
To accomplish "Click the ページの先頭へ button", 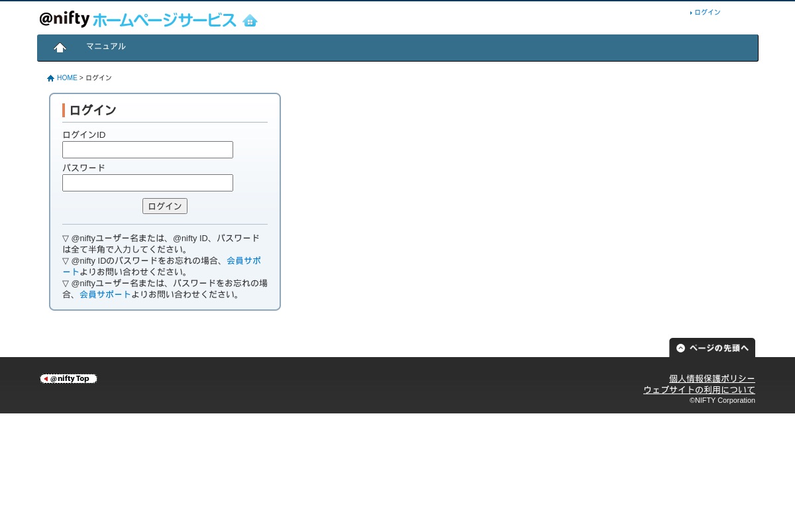I will pos(712,348).
